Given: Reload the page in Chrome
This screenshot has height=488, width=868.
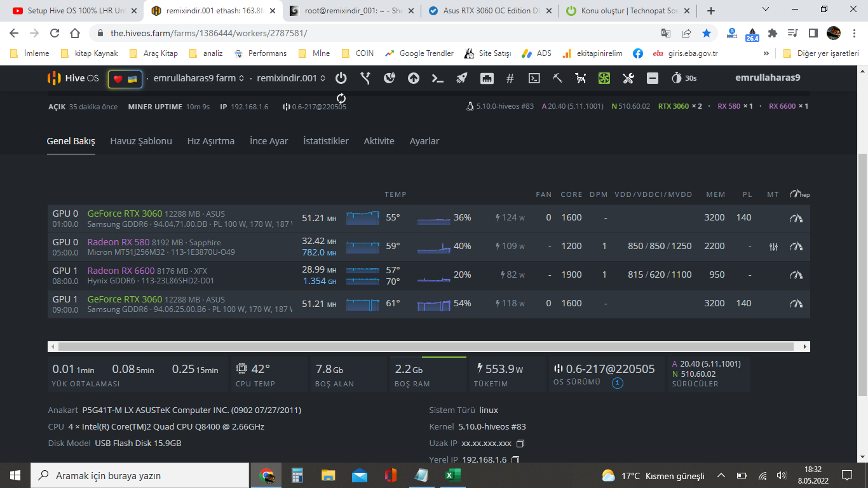Looking at the screenshot, I should (x=55, y=33).
